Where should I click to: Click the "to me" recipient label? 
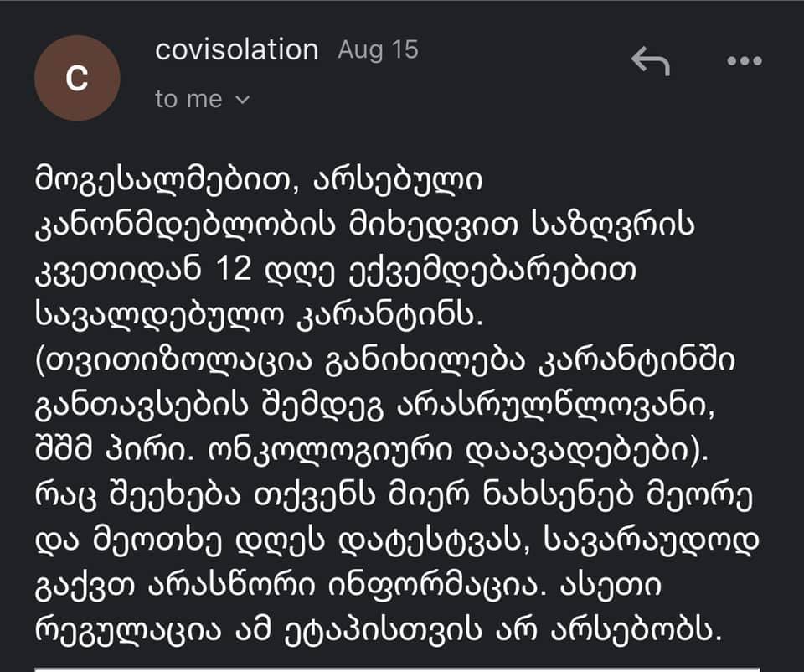pyautogui.click(x=188, y=99)
